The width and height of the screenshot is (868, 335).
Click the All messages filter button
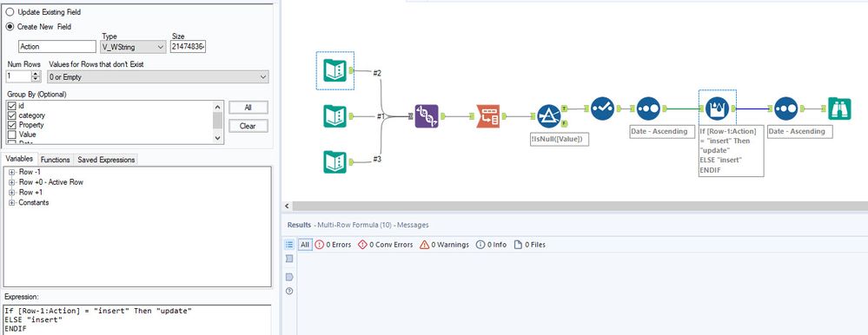[305, 245]
